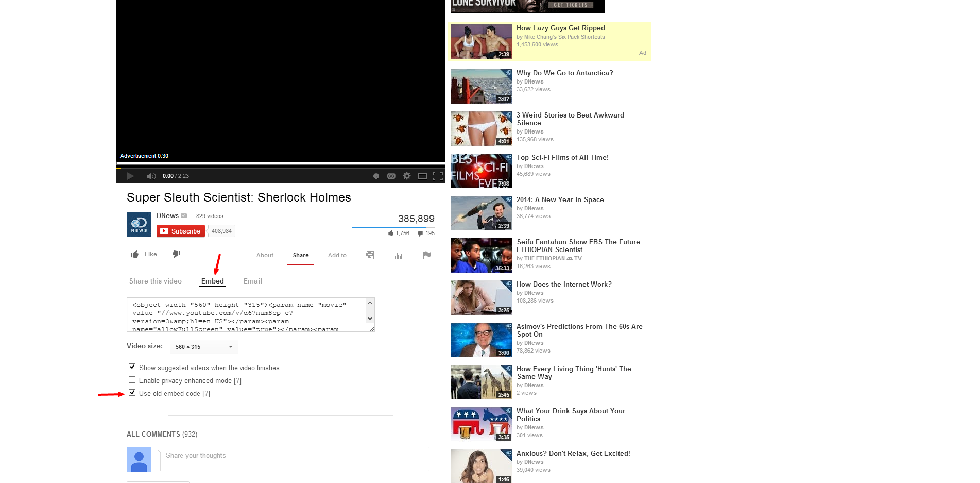Enter fullscreen with the fullscreen icon
The image size is (980, 483).
click(x=438, y=176)
